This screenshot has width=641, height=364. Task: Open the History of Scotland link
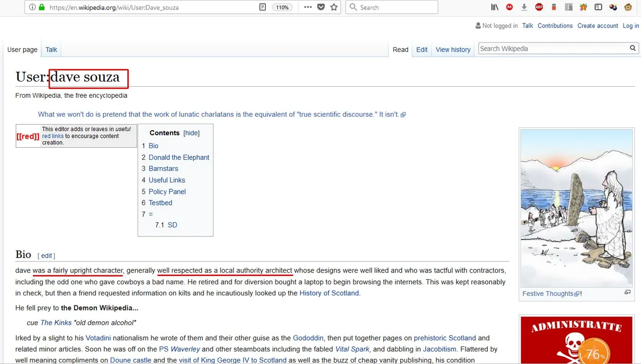pyautogui.click(x=329, y=293)
